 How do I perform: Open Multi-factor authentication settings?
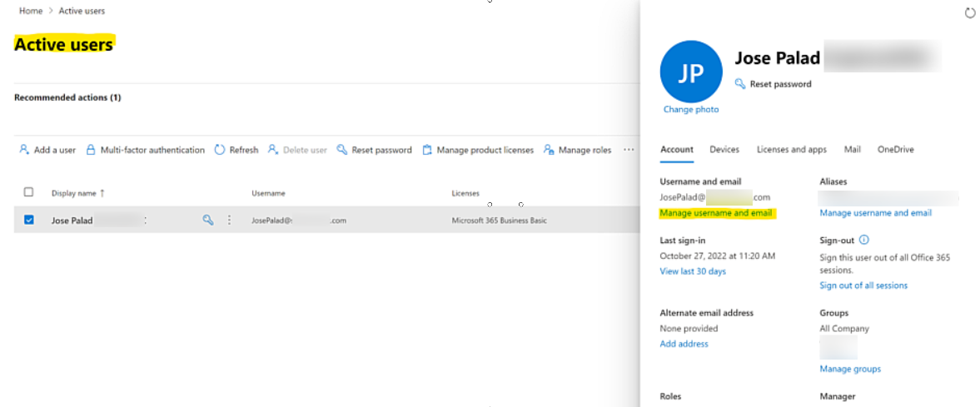(145, 150)
